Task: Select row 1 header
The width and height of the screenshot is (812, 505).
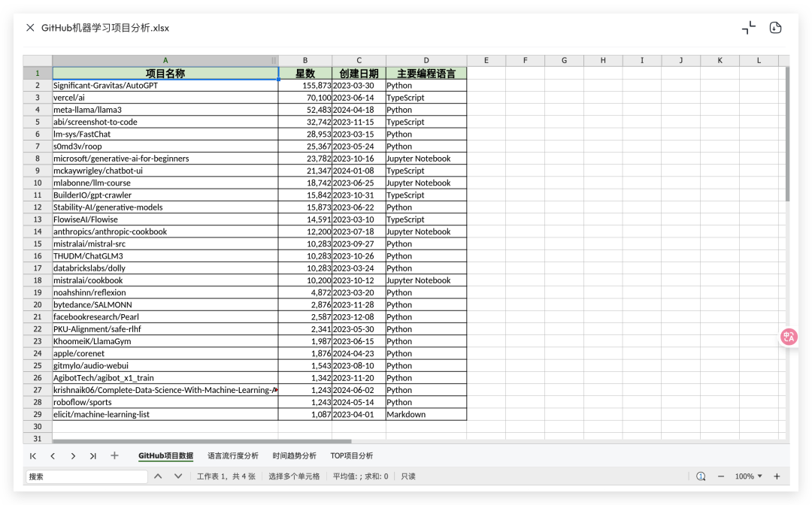Action: (x=38, y=73)
